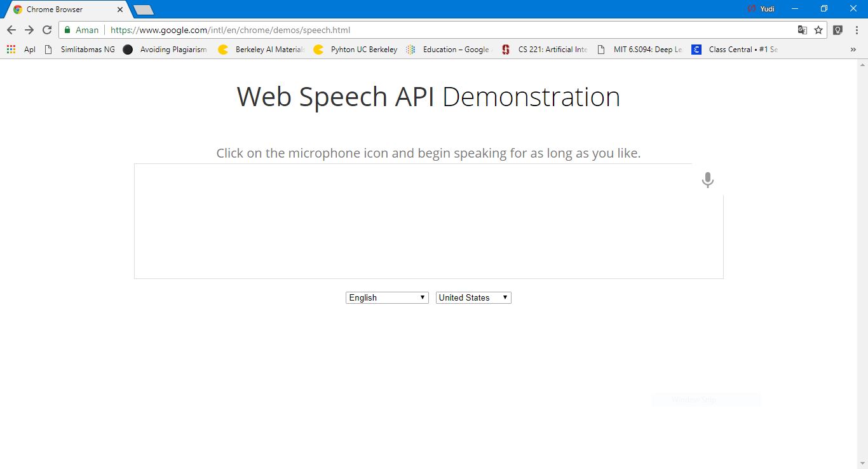Click inside the speech transcript text area
This screenshot has width=868, height=469.
428,221
